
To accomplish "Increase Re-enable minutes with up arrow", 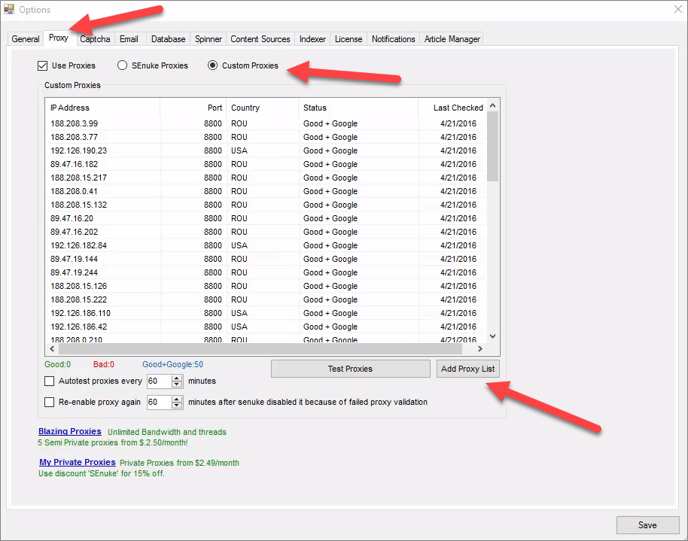I will point(177,399).
